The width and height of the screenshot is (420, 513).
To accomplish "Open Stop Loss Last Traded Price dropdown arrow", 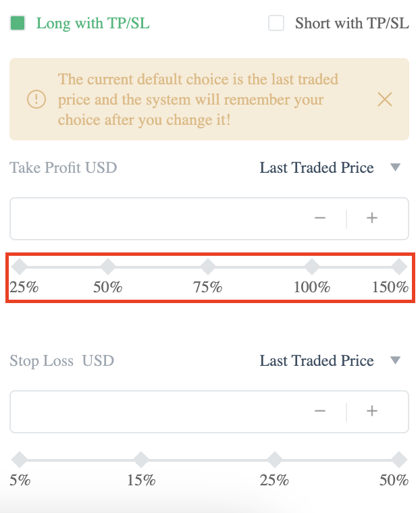I will pos(396,360).
